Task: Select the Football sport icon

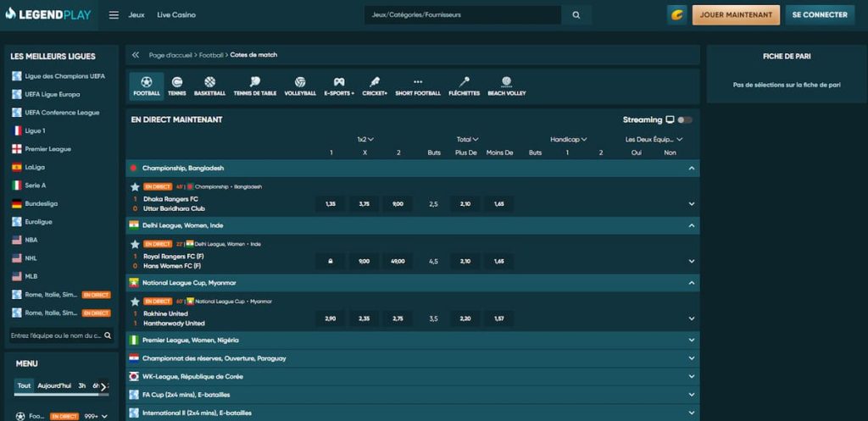Action: click(147, 86)
